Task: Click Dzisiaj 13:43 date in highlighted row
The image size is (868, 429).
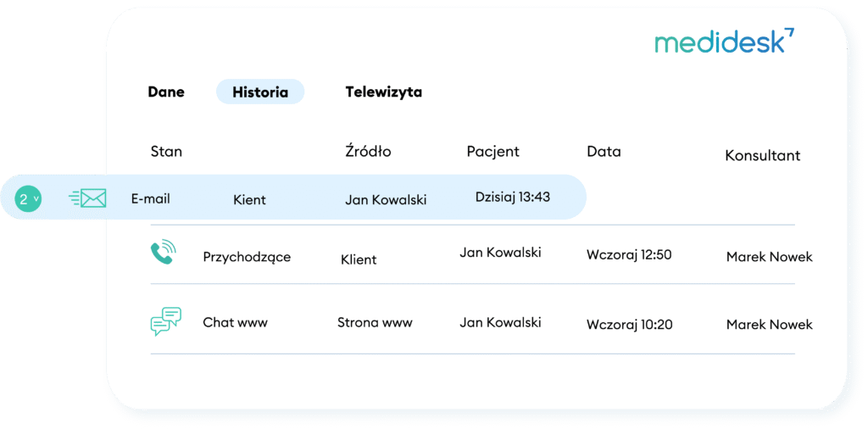Action: pos(513,197)
